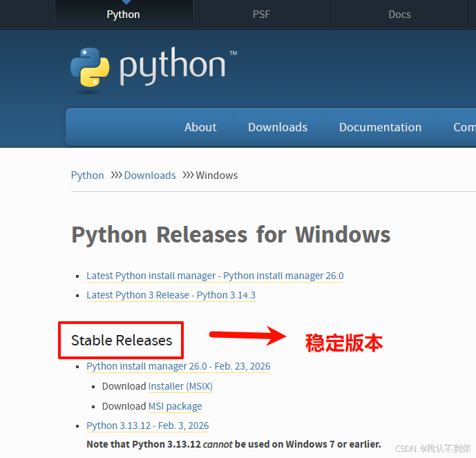This screenshot has height=458, width=476.
Task: Click the Python Releases for Windows heading
Action: click(x=231, y=235)
